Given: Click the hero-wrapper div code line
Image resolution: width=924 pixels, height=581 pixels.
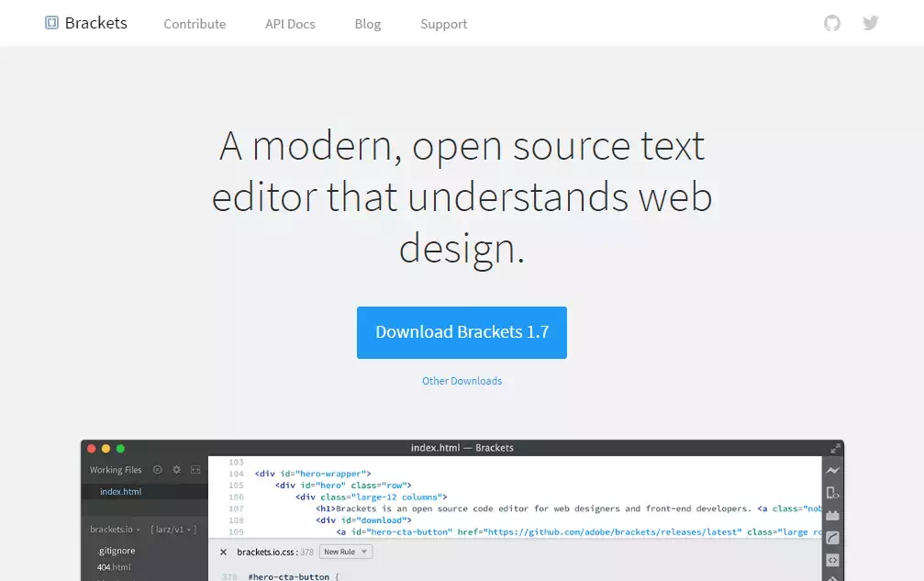Looking at the screenshot, I should pos(313,474).
